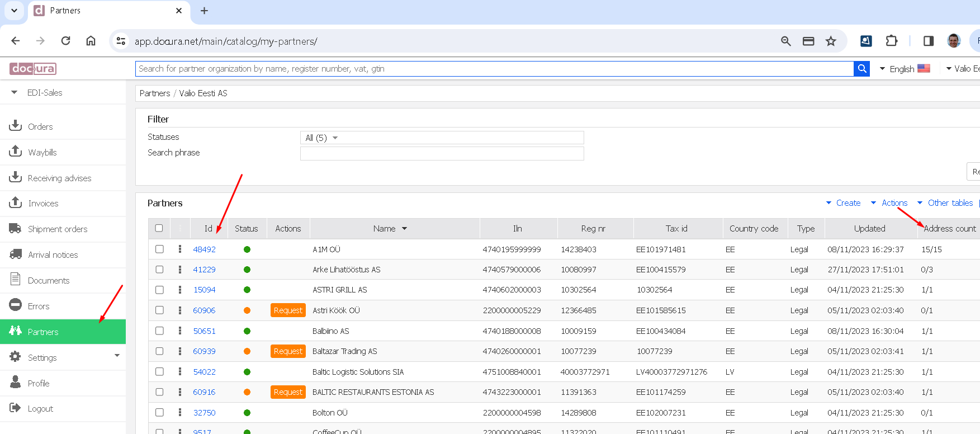The height and width of the screenshot is (434, 980).
Task: Switch to Partners browser tab
Action: 109,11
